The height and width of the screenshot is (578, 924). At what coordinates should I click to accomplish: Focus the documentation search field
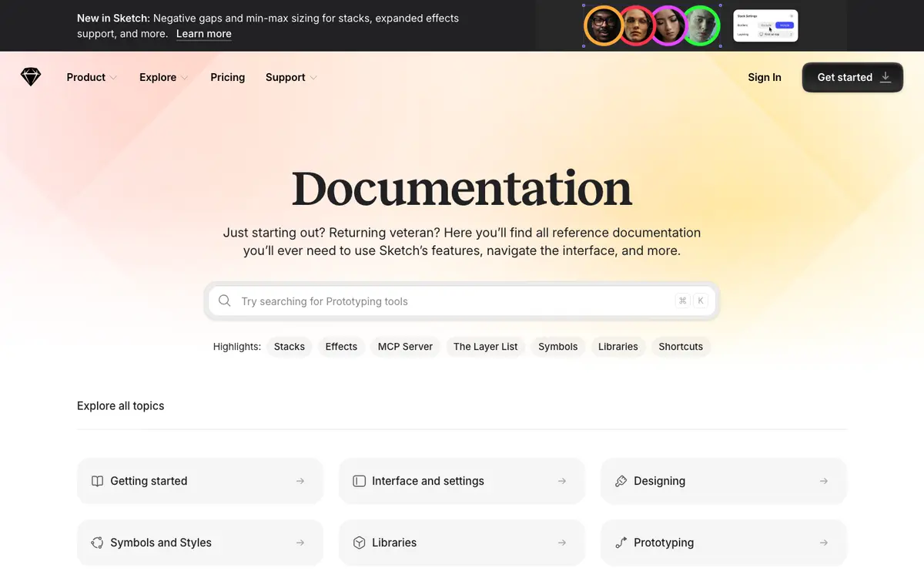coord(462,301)
